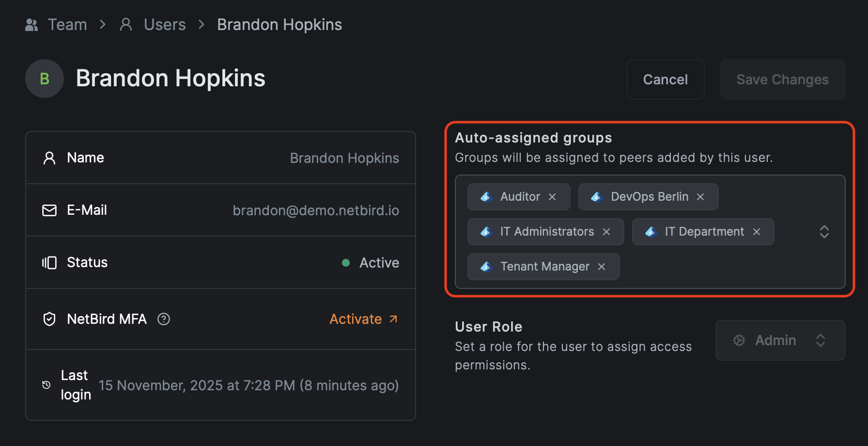Screen dimensions: 868x446
Task: Click the Cancel button
Action: point(665,79)
